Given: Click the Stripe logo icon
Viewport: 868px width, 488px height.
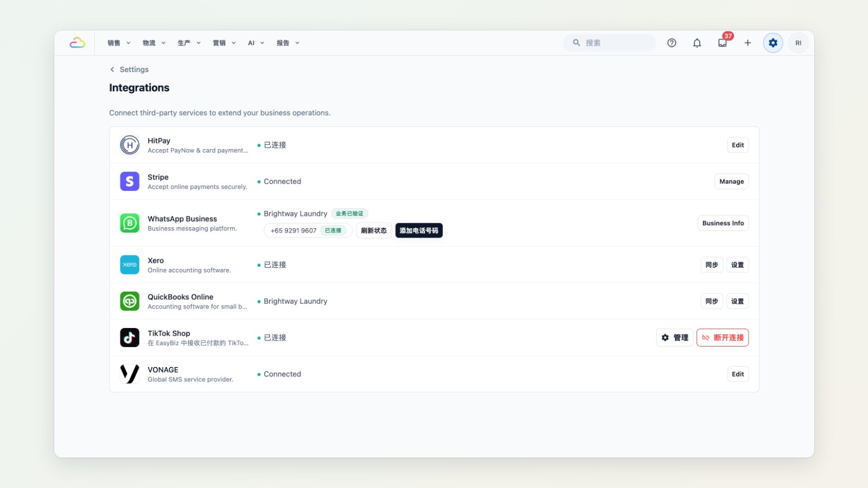Looking at the screenshot, I should tap(130, 181).
